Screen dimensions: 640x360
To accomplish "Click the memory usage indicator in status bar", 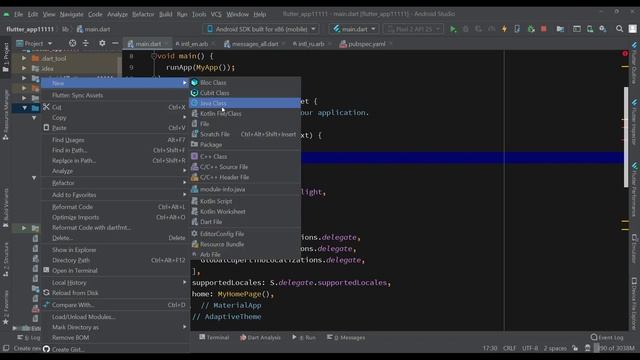I will (x=615, y=348).
